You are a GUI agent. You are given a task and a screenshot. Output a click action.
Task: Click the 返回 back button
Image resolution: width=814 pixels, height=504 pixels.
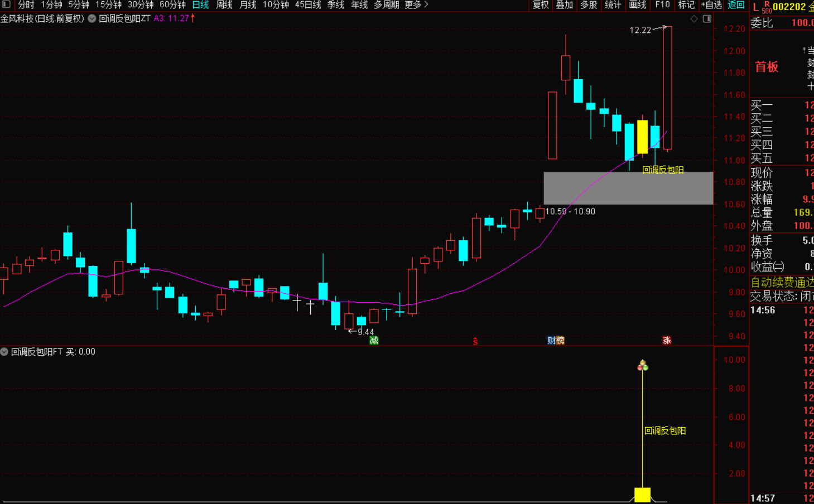click(x=736, y=5)
